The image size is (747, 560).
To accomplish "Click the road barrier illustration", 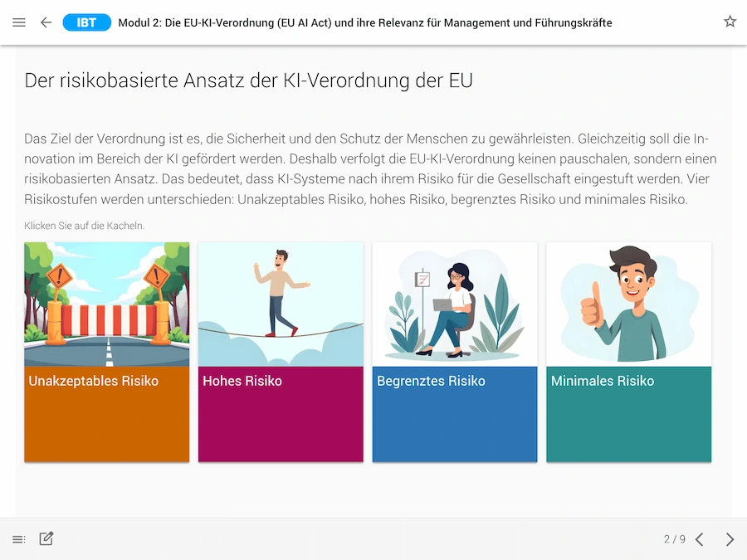I will (x=107, y=304).
